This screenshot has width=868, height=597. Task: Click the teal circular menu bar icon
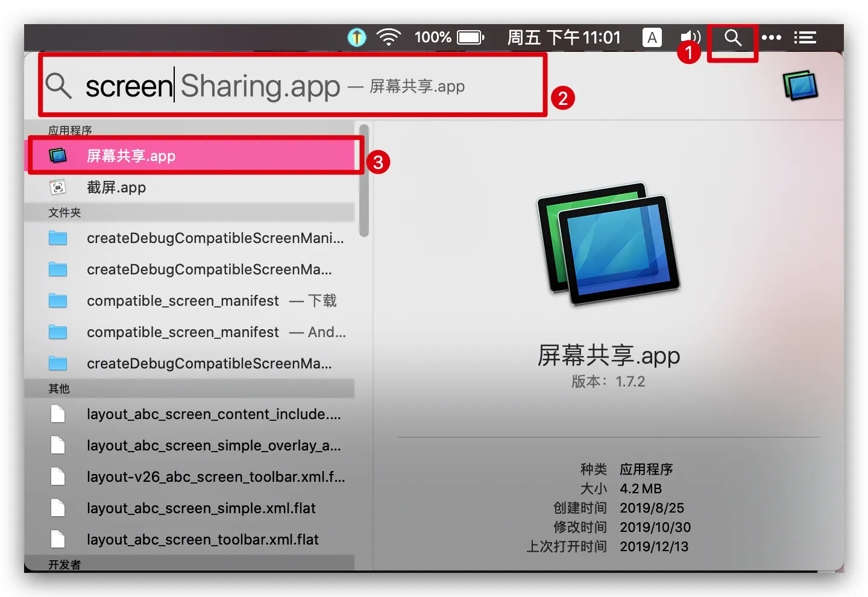357,37
